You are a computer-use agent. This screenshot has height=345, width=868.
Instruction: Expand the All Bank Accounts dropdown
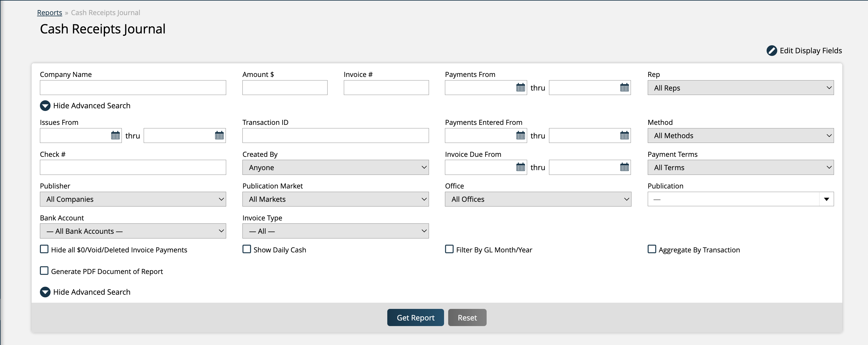click(133, 231)
